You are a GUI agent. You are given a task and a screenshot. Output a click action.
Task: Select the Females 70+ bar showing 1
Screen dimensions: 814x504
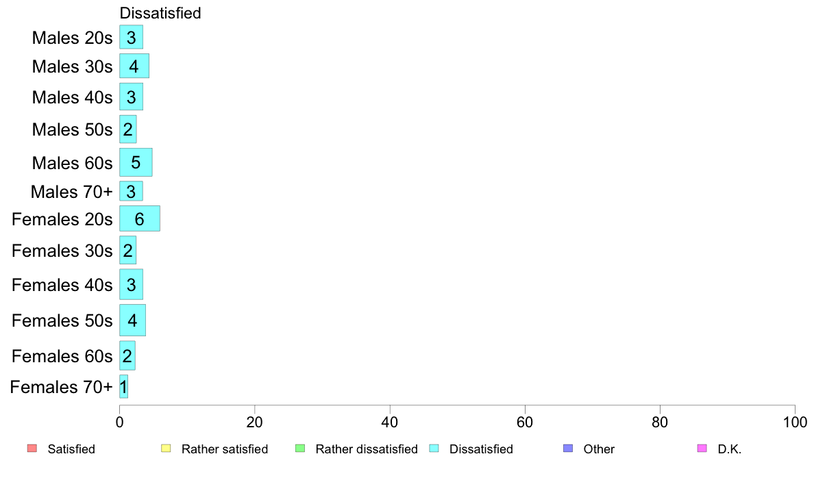123,387
